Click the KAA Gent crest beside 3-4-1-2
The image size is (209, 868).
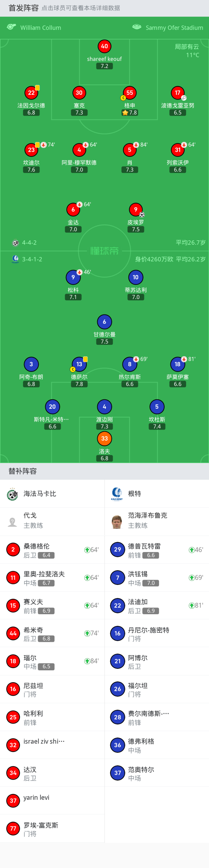[15, 259]
